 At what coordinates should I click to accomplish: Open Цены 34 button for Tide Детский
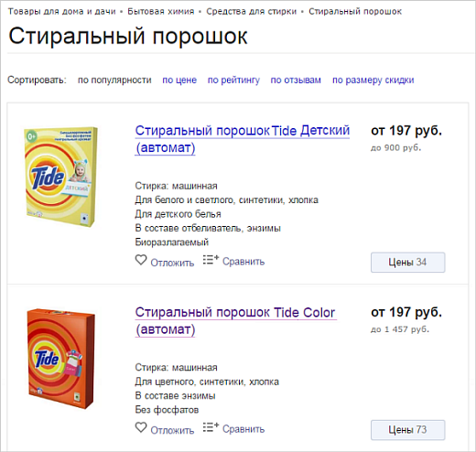pyautogui.click(x=408, y=263)
